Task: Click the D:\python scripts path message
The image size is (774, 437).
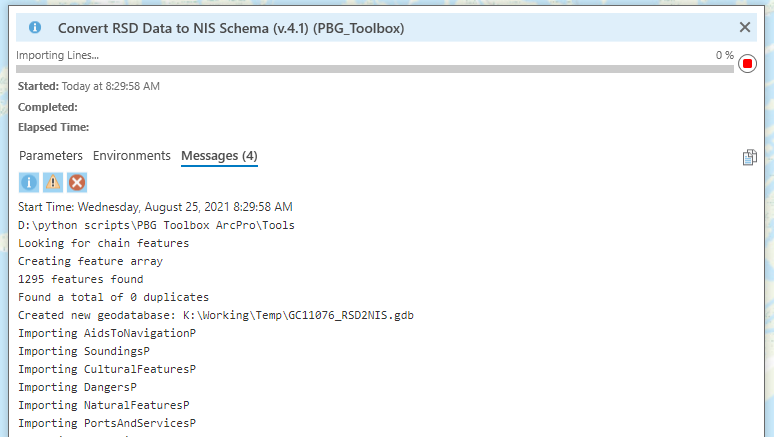Action: 156,225
